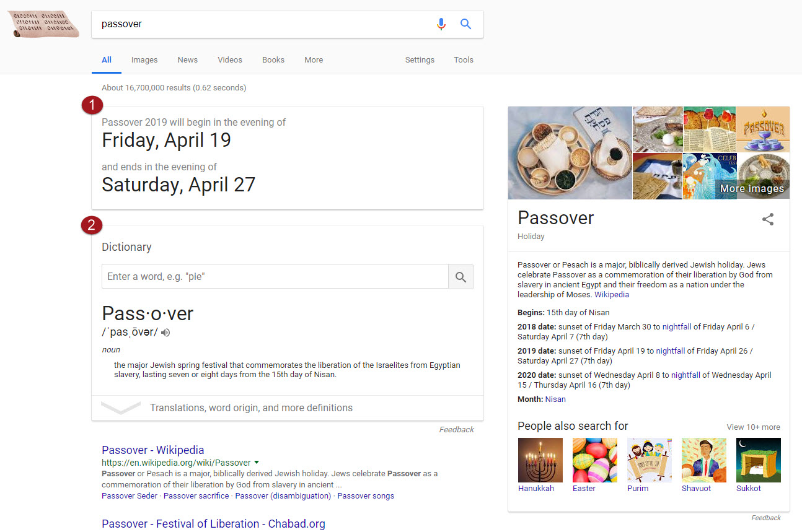Open the search Tools options

coord(463,60)
